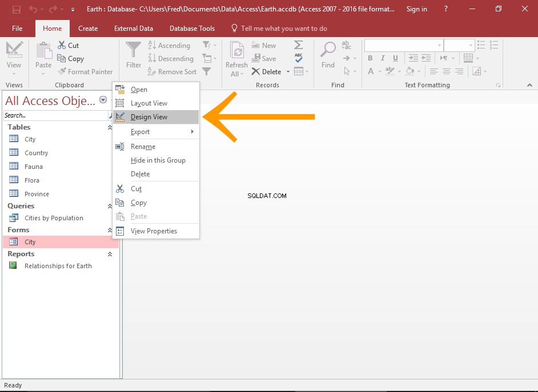The width and height of the screenshot is (538, 392).
Task: Click Sign in link
Action: coord(416,9)
